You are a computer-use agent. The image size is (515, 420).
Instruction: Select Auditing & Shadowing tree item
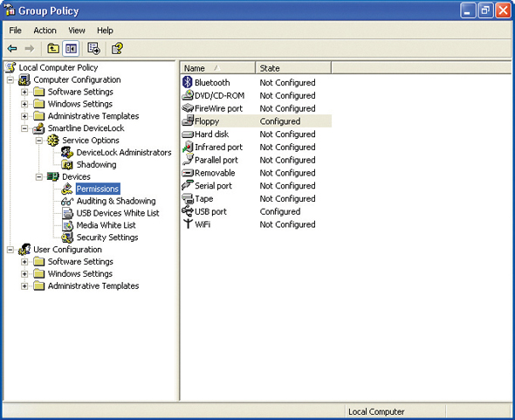tap(116, 201)
